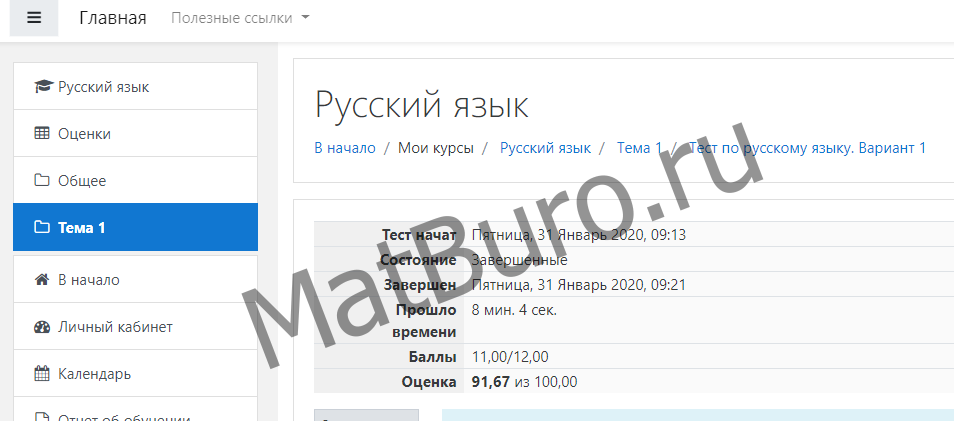Go to Тема 1 in the breadcrumb
This screenshot has width=954, height=421.
coord(639,148)
